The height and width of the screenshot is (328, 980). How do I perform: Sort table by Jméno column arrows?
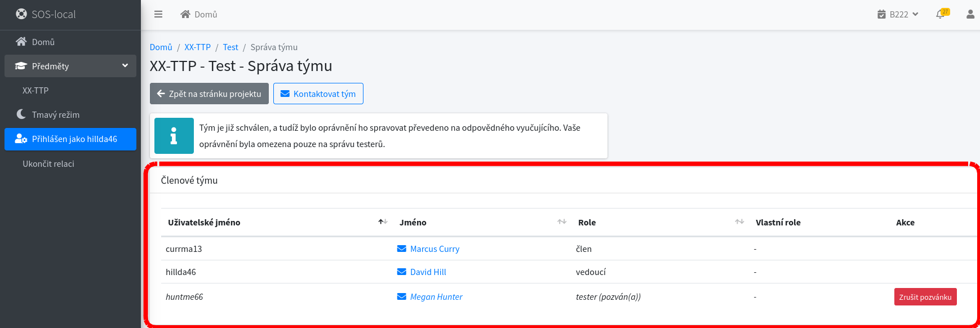click(x=562, y=222)
